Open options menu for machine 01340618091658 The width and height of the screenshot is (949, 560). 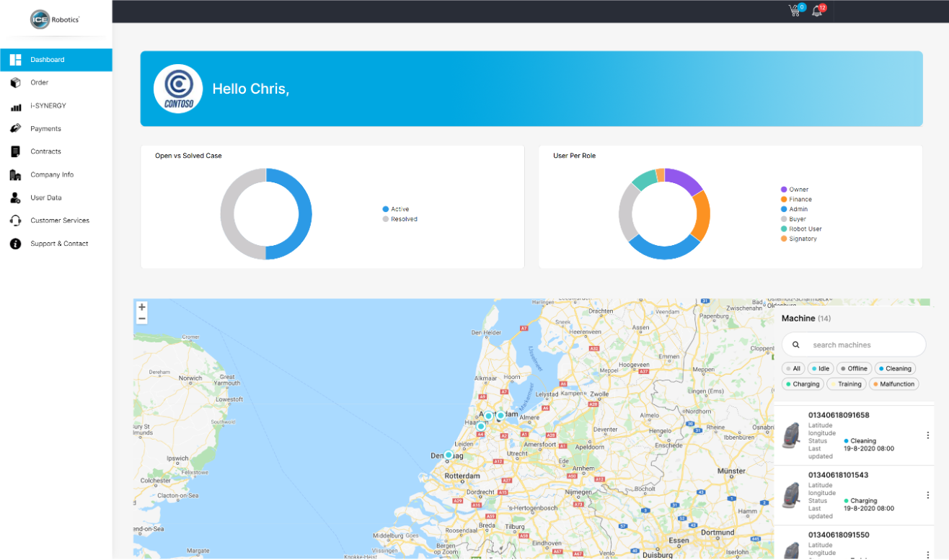[927, 435]
